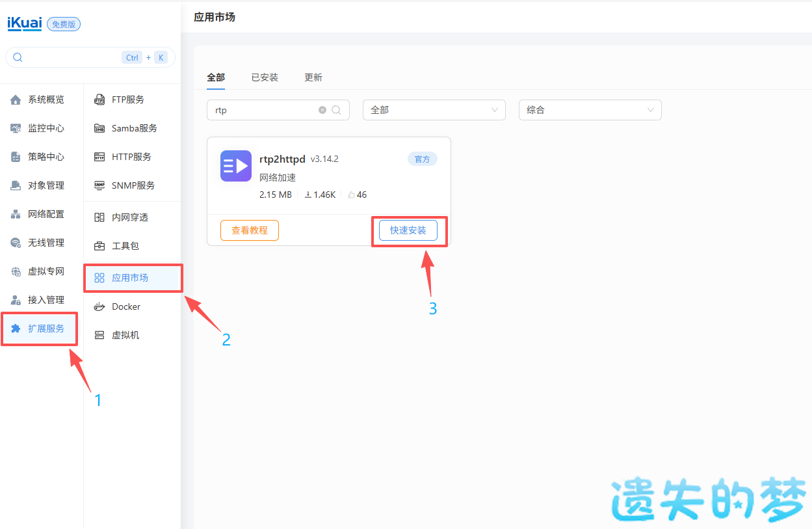This screenshot has width=812, height=529.
Task: Select the 策略中心 icon
Action: 16,157
